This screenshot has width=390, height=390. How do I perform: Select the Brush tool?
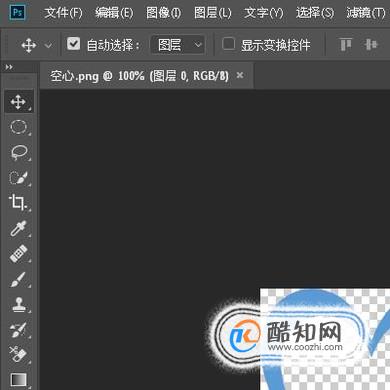18,279
